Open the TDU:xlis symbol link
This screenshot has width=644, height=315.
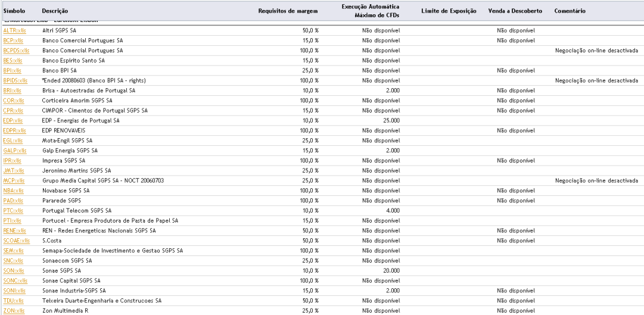coord(13,301)
